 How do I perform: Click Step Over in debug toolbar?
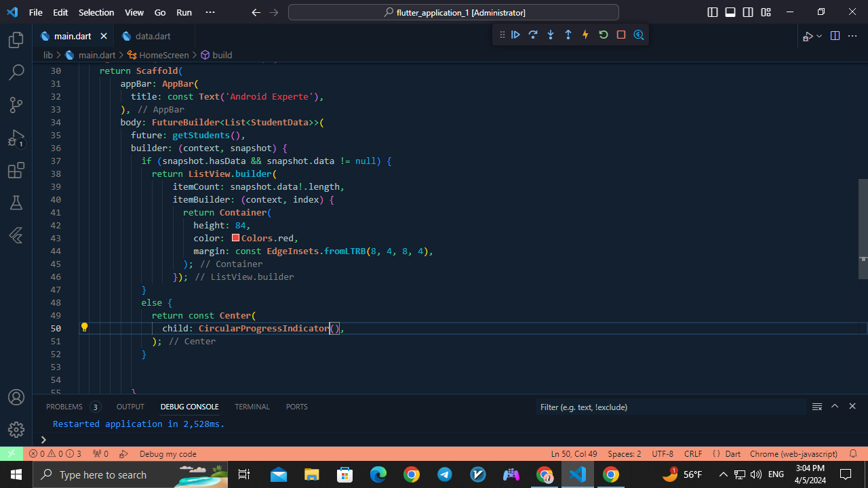(533, 35)
